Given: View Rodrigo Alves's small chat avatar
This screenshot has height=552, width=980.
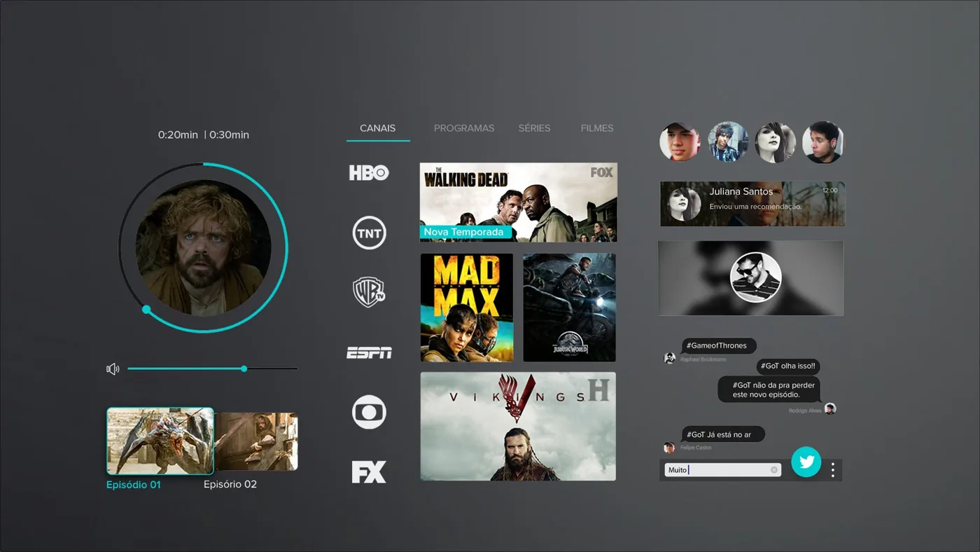Looking at the screenshot, I should [830, 408].
